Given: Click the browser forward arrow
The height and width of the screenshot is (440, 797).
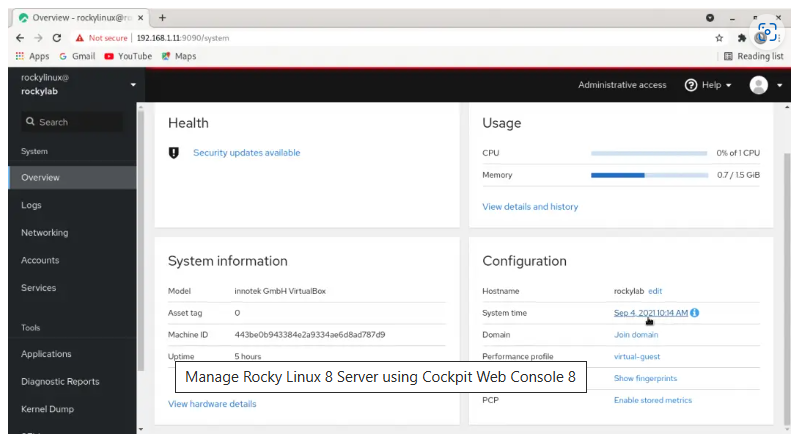Looking at the screenshot, I should pos(38,38).
